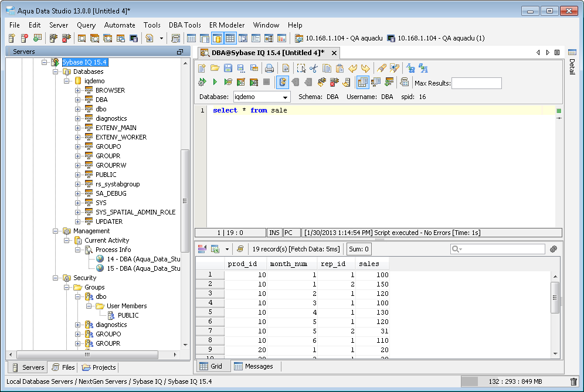Click the Query Analyzer icon in main toolbar

pyautogui.click(x=82, y=38)
